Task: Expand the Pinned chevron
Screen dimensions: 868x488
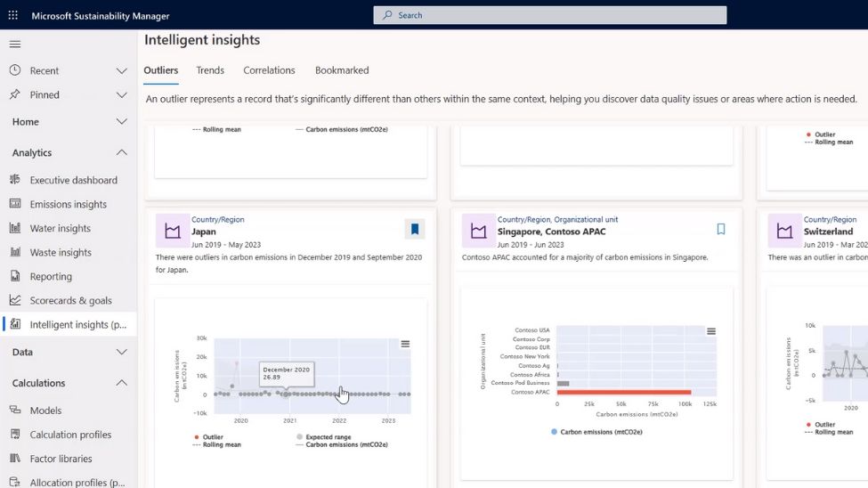Action: tap(122, 94)
